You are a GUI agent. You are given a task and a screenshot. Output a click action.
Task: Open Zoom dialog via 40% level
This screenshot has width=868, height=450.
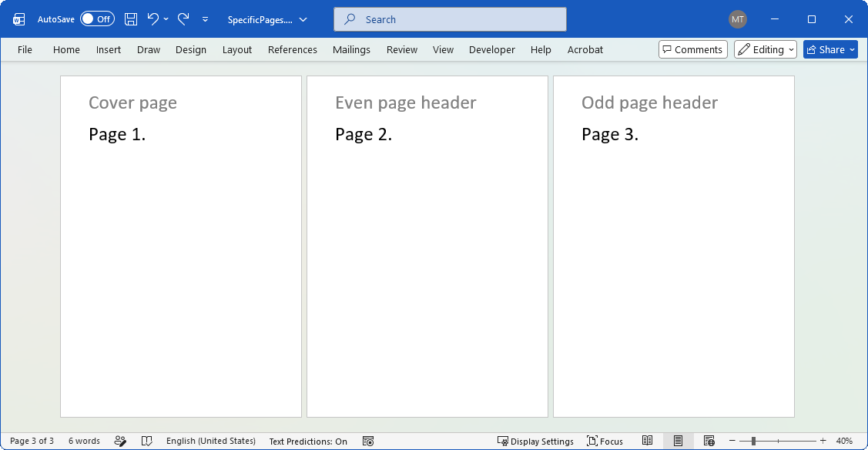pyautogui.click(x=844, y=442)
